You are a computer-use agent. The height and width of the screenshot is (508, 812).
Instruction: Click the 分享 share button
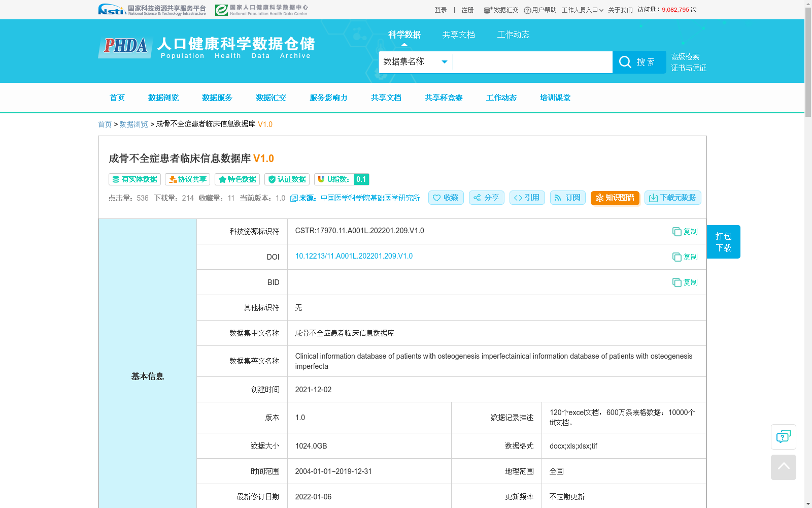[x=486, y=198]
